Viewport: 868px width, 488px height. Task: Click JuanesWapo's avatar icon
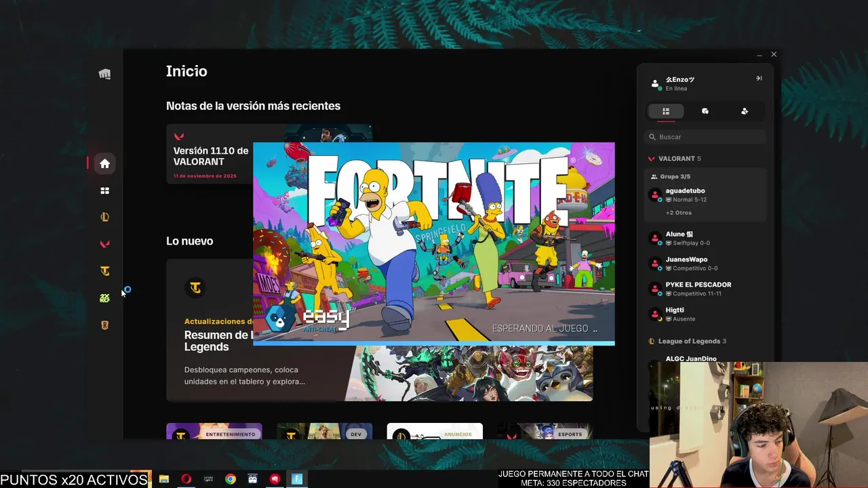click(655, 264)
